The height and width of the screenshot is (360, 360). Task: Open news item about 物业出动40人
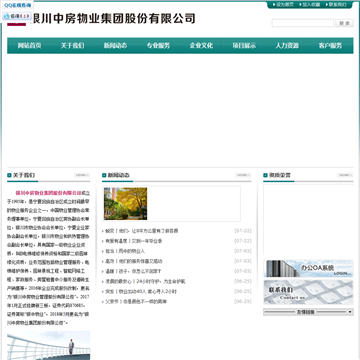coord(141,292)
